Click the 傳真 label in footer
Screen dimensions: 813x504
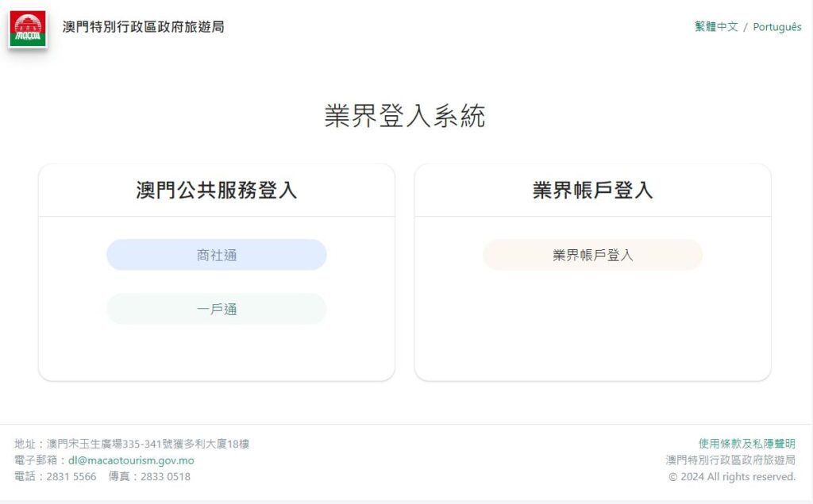click(x=119, y=476)
